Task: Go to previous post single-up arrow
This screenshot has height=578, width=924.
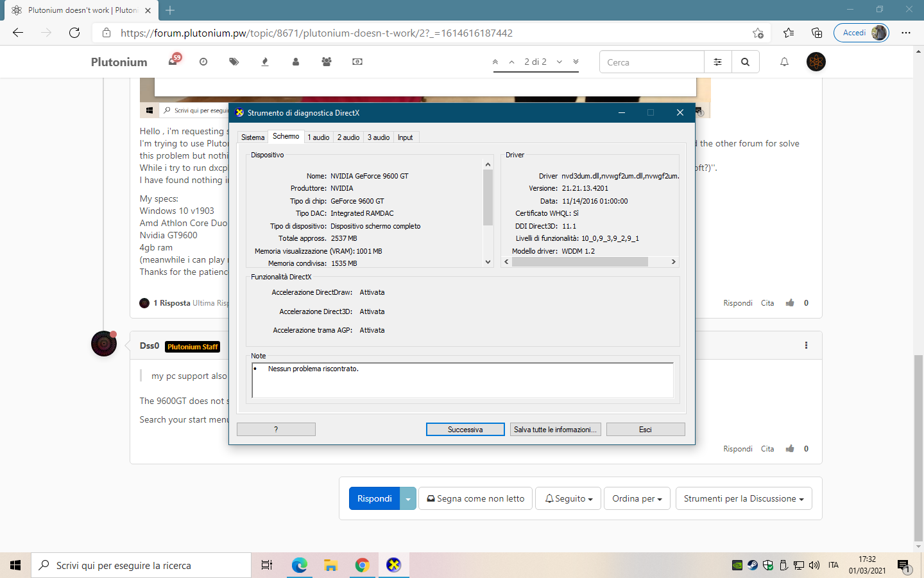Action: 511,62
